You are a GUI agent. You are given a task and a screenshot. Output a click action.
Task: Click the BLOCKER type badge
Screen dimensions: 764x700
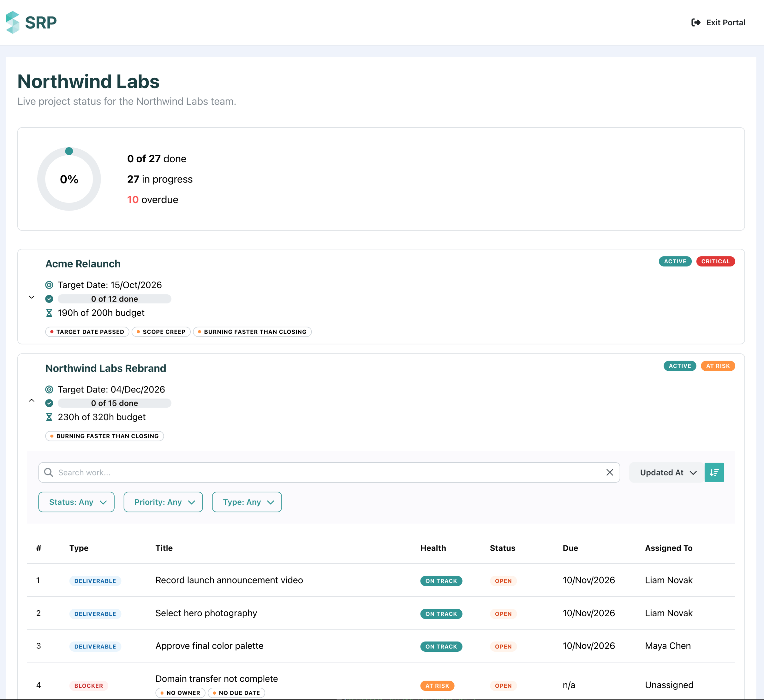(x=89, y=686)
